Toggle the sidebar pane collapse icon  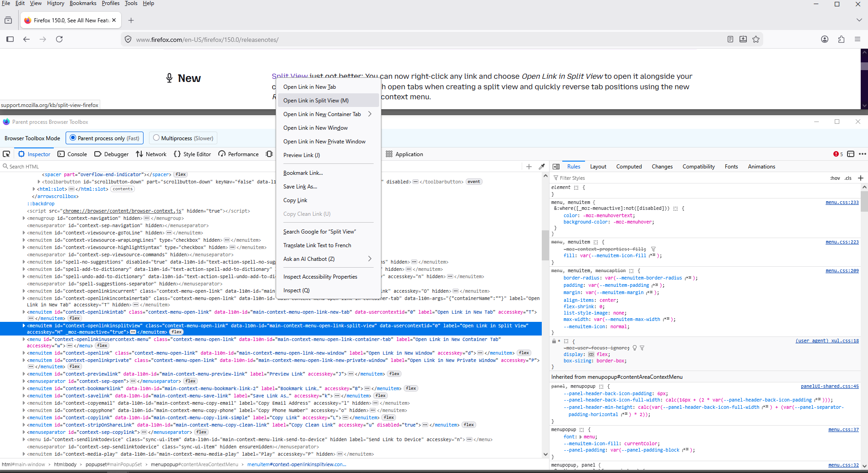(x=556, y=167)
